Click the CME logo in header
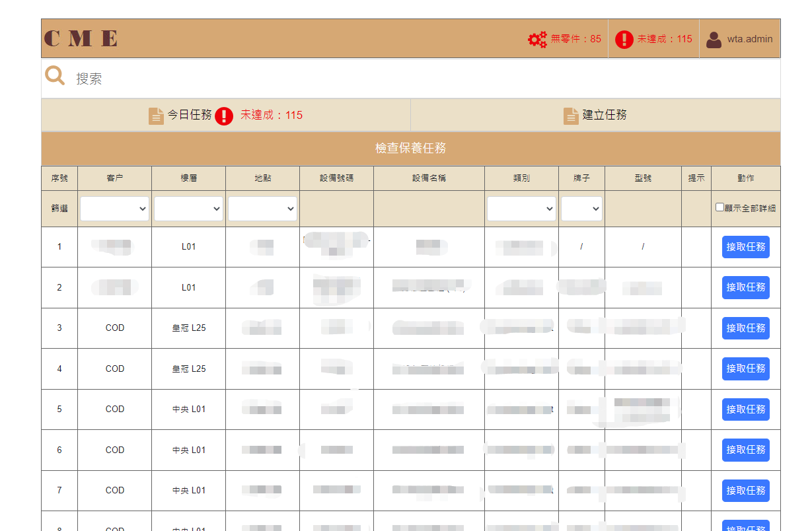The width and height of the screenshot is (812, 531). [81, 38]
